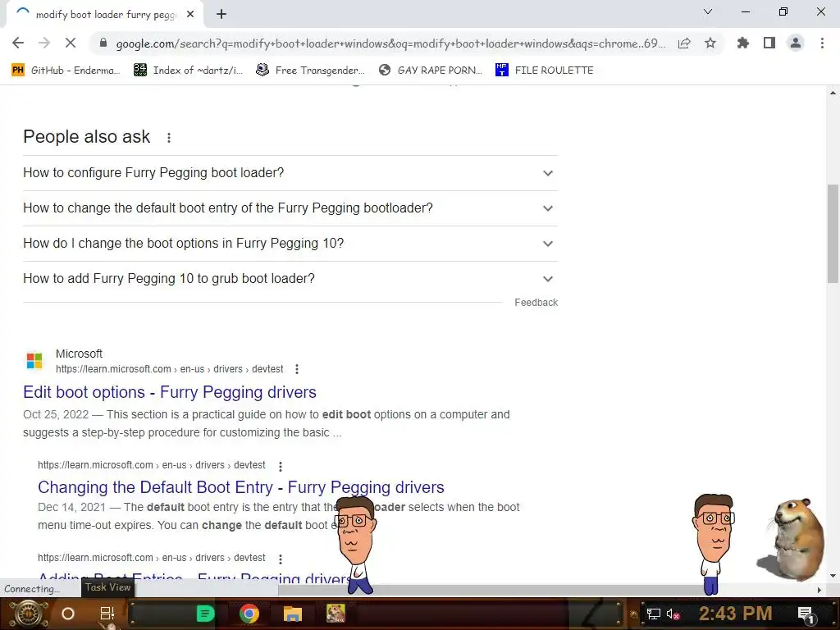View site info via lock icon
Screen dimensions: 840x630
point(103,43)
